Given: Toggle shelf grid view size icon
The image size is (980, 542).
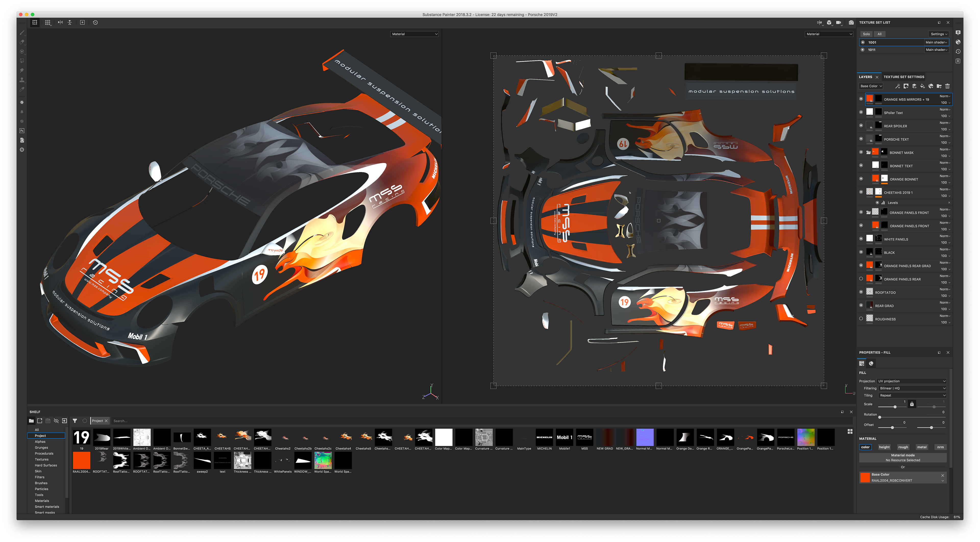Looking at the screenshot, I should click(850, 431).
